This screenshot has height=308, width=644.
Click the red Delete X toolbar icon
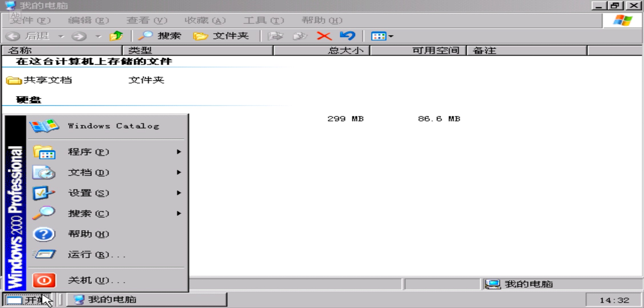[324, 36]
